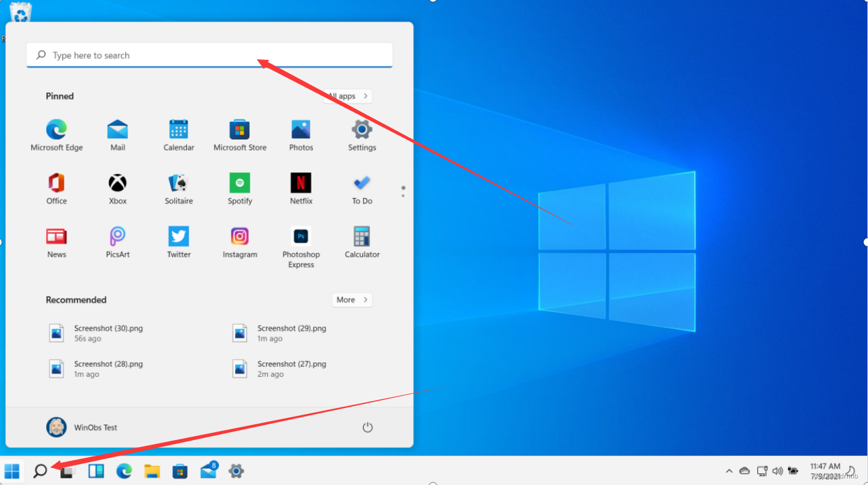The width and height of the screenshot is (868, 485).
Task: Click the volume speaker tray icon
Action: (x=777, y=471)
